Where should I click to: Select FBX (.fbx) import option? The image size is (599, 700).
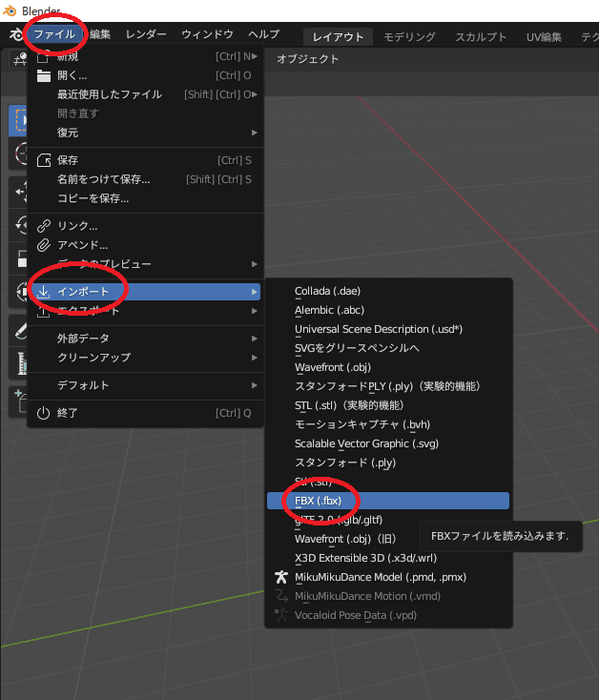point(388,501)
